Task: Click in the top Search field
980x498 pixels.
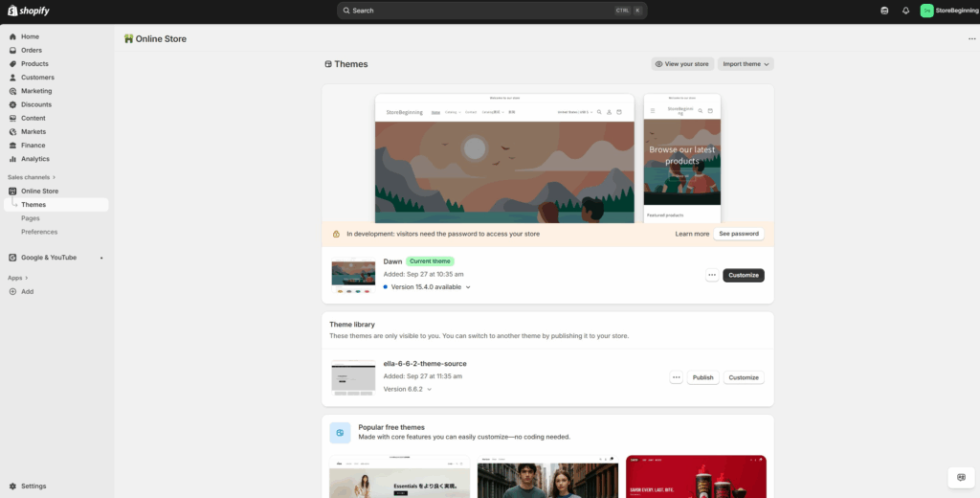Action: [479, 11]
